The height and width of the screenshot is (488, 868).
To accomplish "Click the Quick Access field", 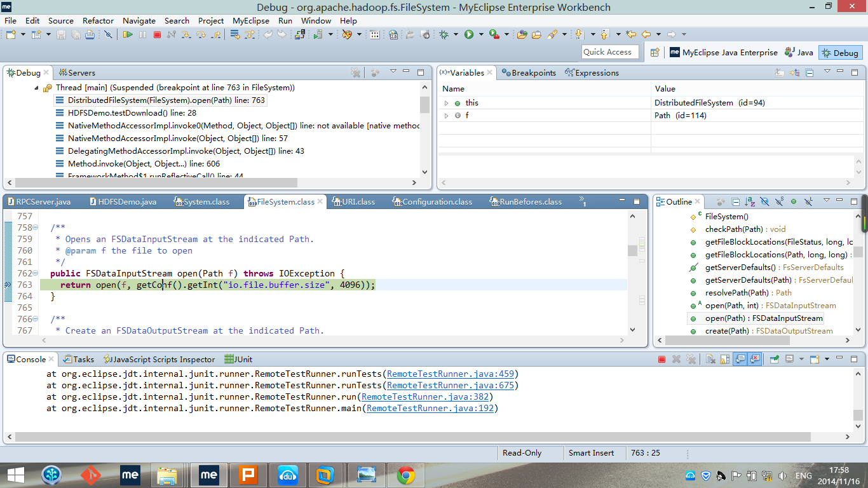I will pyautogui.click(x=609, y=51).
